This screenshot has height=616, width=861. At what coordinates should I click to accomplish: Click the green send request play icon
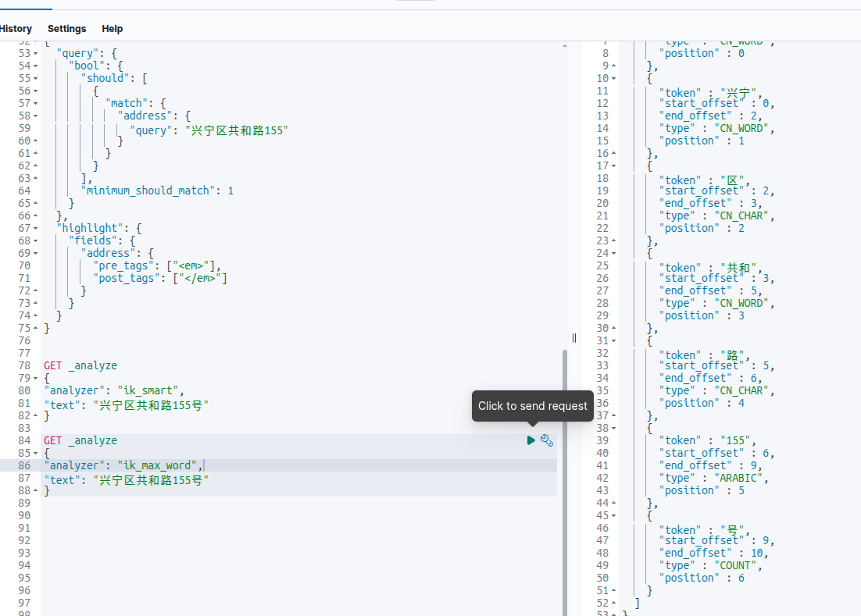[x=531, y=440]
